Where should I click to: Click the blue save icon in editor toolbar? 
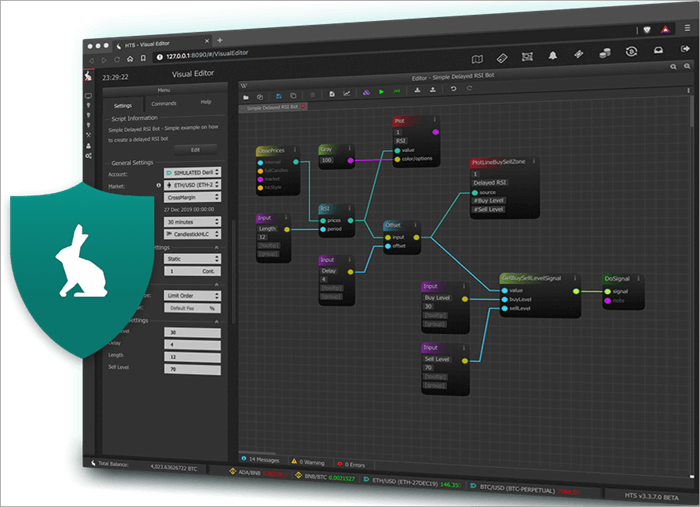(279, 96)
